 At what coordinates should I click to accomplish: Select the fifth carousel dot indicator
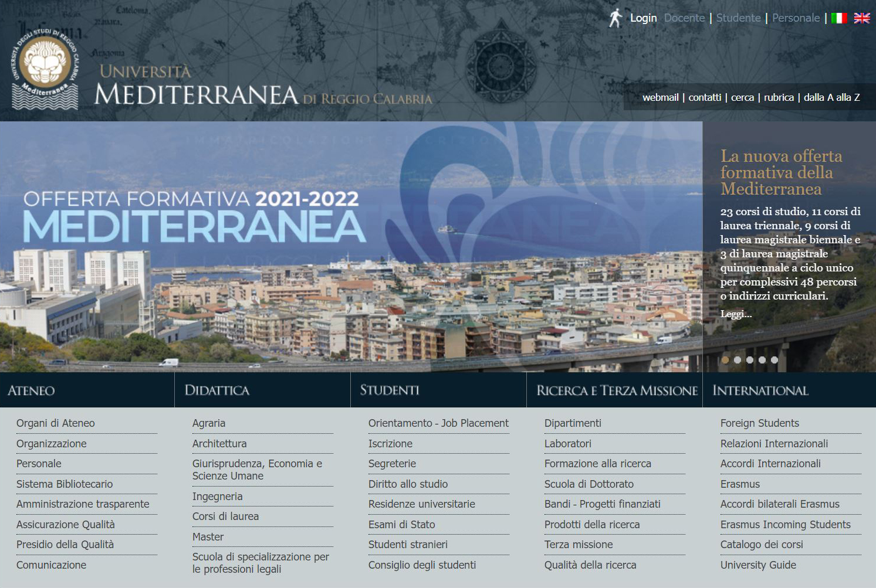click(774, 360)
